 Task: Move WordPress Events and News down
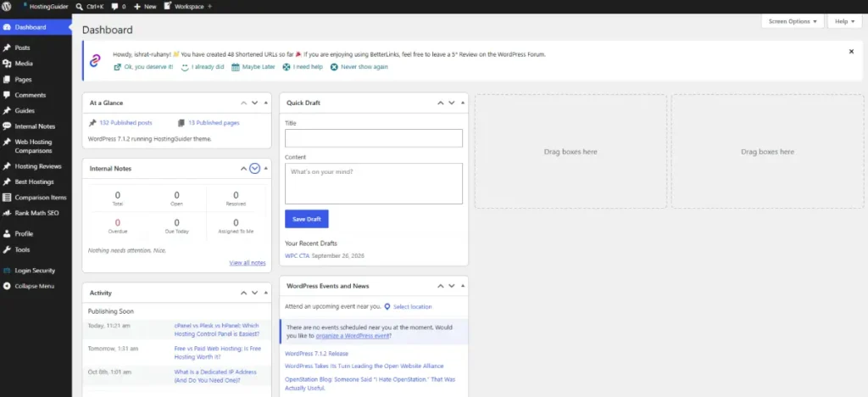pos(452,286)
